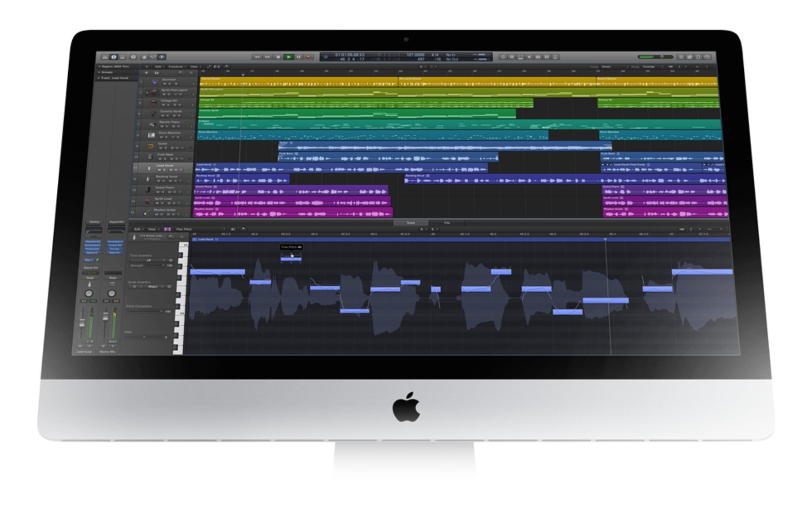The image size is (812, 529).
Task: Toggle the Flex button in audio editor
Action: click(x=167, y=229)
